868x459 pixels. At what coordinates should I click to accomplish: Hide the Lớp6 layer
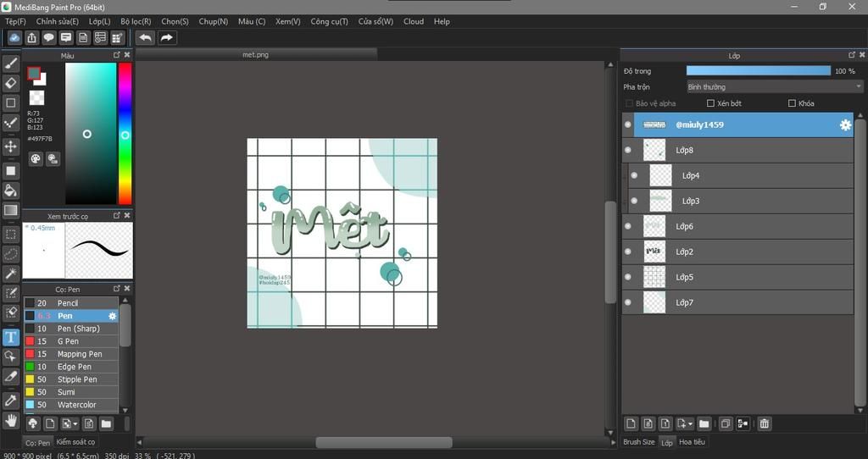(628, 226)
